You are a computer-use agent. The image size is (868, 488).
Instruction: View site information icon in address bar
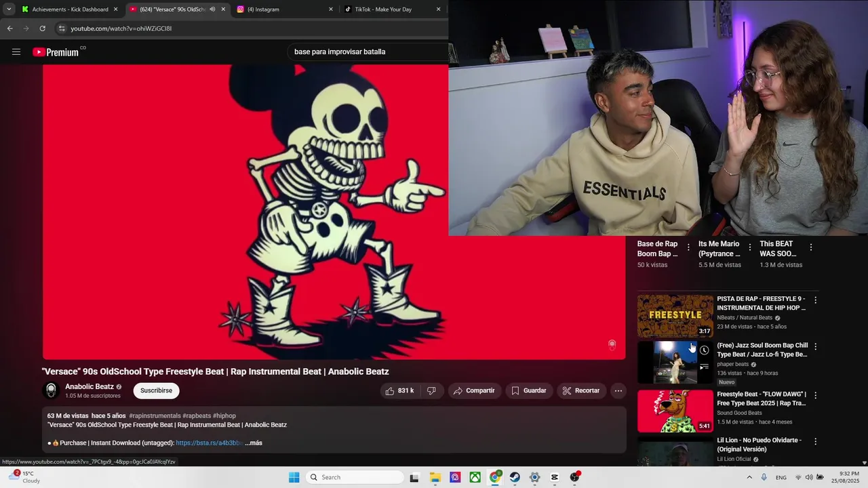pos(62,28)
